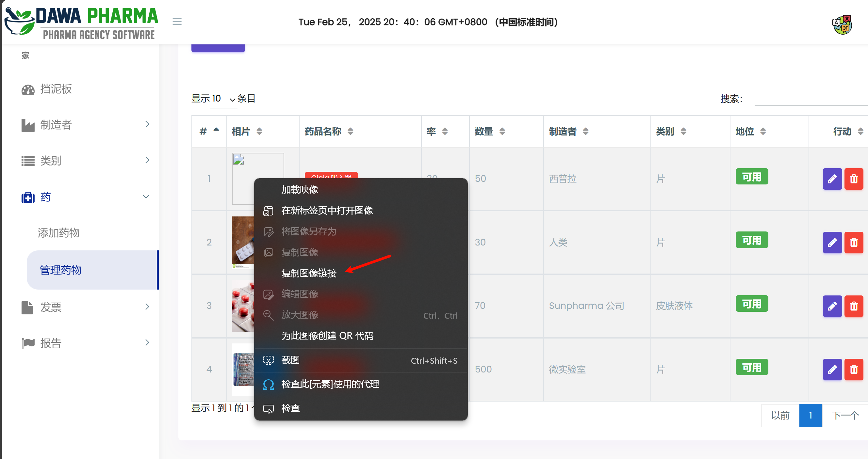Sort by 药品名称 column arrows
This screenshot has width=868, height=459.
tap(351, 131)
